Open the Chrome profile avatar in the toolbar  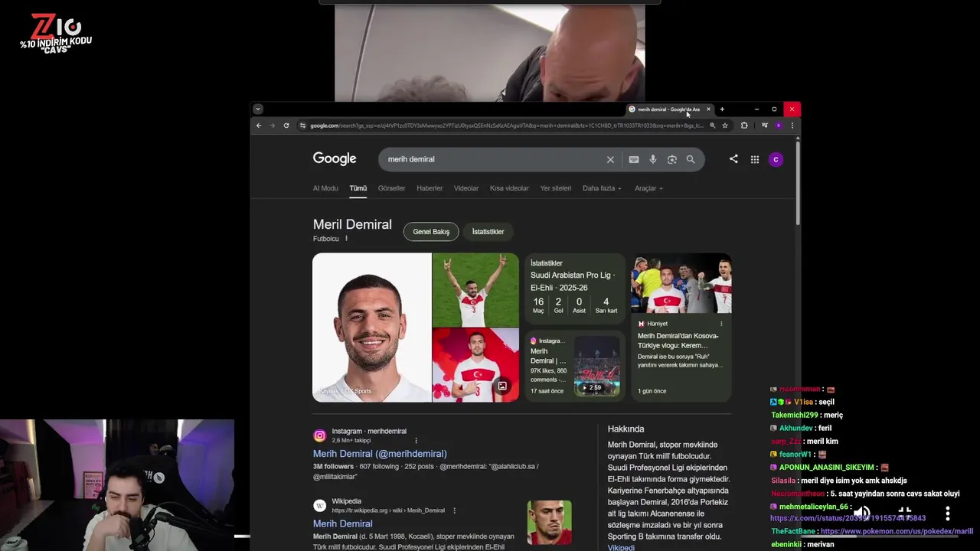click(778, 126)
